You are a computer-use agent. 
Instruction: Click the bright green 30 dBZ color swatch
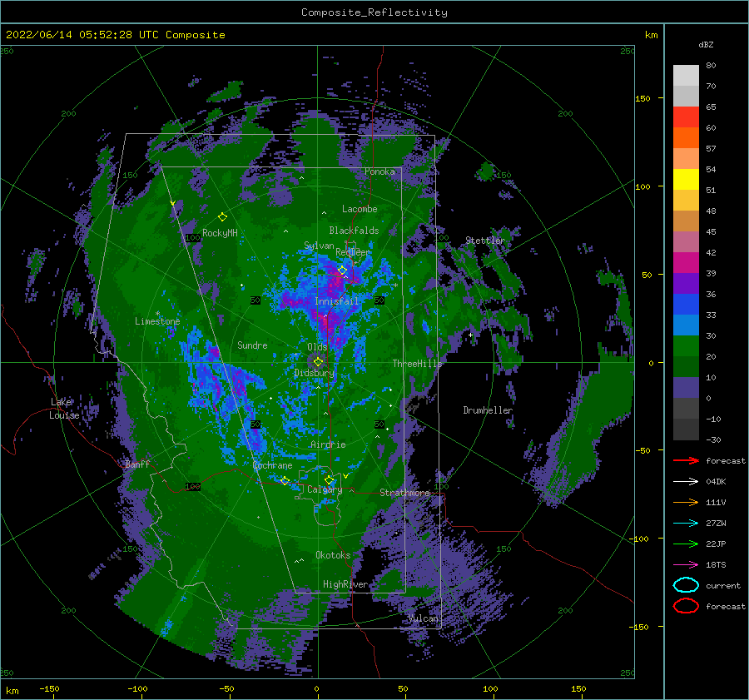coord(686,345)
